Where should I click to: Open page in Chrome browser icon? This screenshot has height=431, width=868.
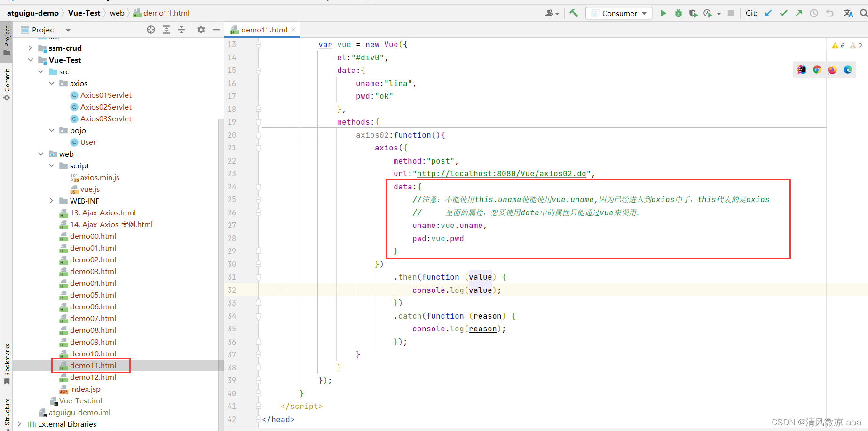point(817,70)
